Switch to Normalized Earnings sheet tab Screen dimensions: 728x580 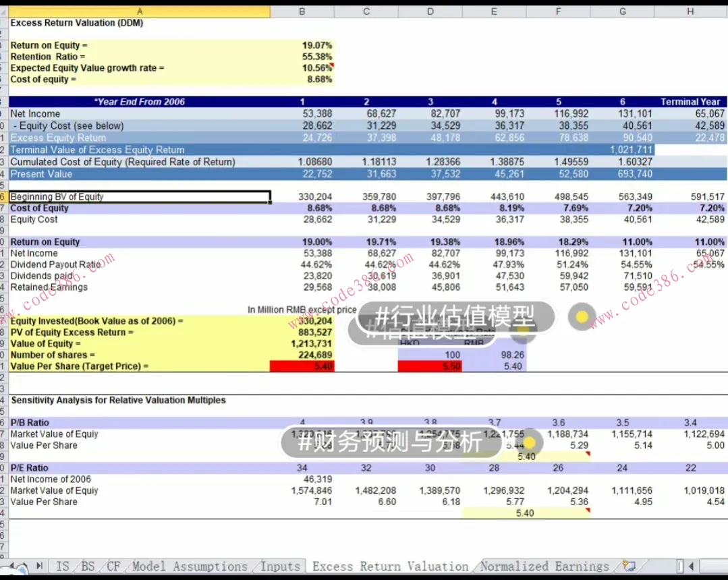544,567
